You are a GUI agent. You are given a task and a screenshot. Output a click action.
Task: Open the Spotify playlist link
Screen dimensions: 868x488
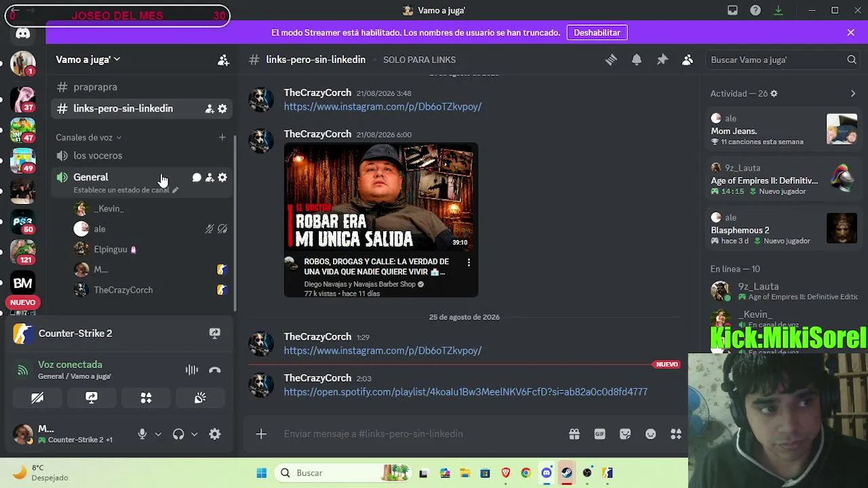pyautogui.click(x=466, y=392)
